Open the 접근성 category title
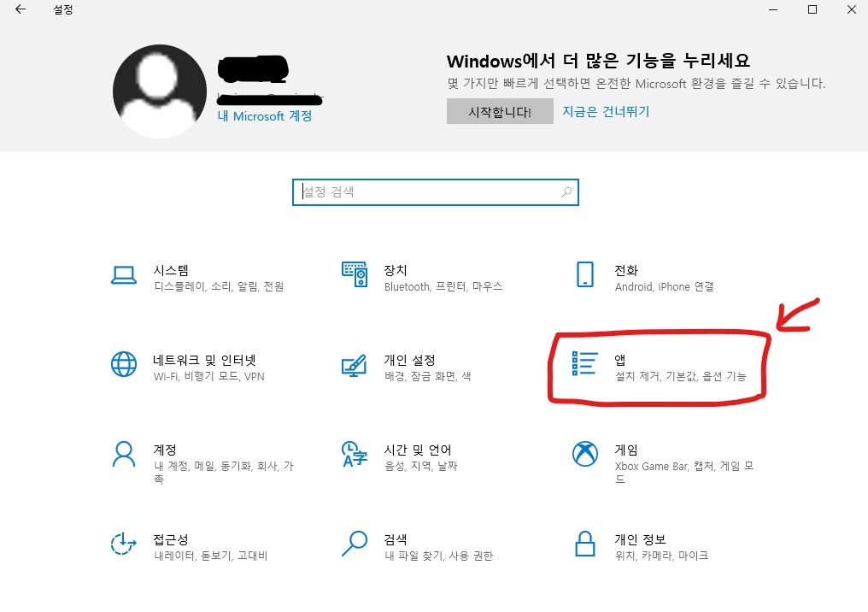Viewport: 868px width, 612px height. tap(171, 539)
